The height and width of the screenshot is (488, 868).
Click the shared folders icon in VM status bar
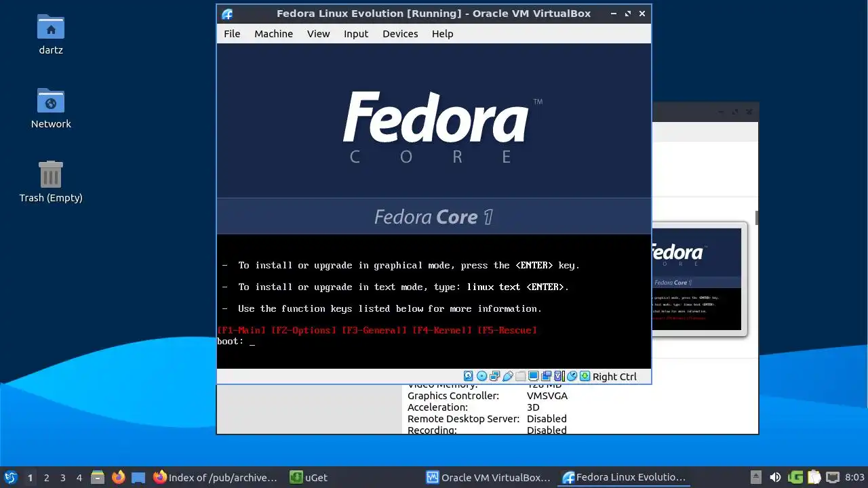point(520,376)
